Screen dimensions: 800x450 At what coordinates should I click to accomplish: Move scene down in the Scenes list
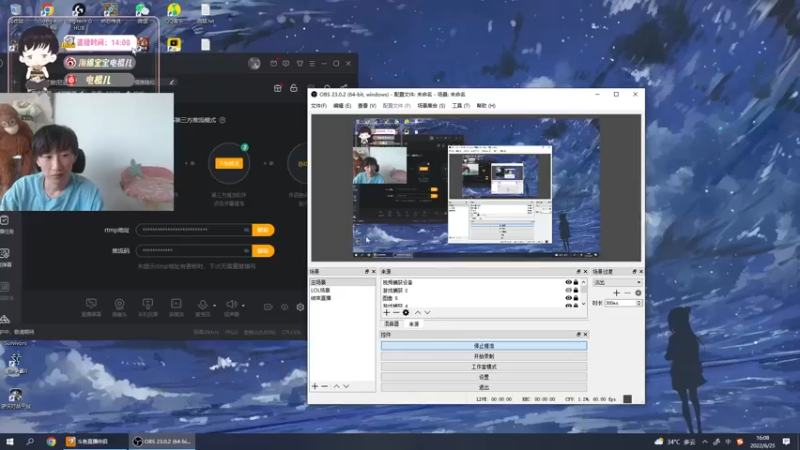[x=346, y=386]
